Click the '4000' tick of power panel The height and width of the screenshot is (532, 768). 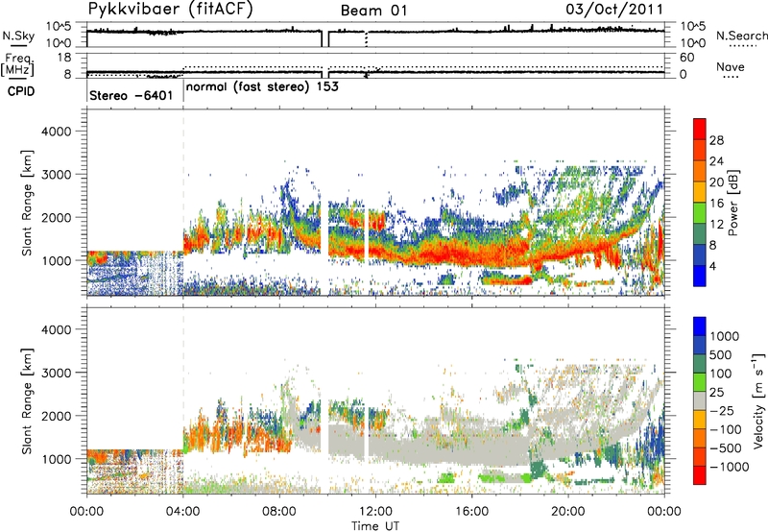[x=56, y=132]
